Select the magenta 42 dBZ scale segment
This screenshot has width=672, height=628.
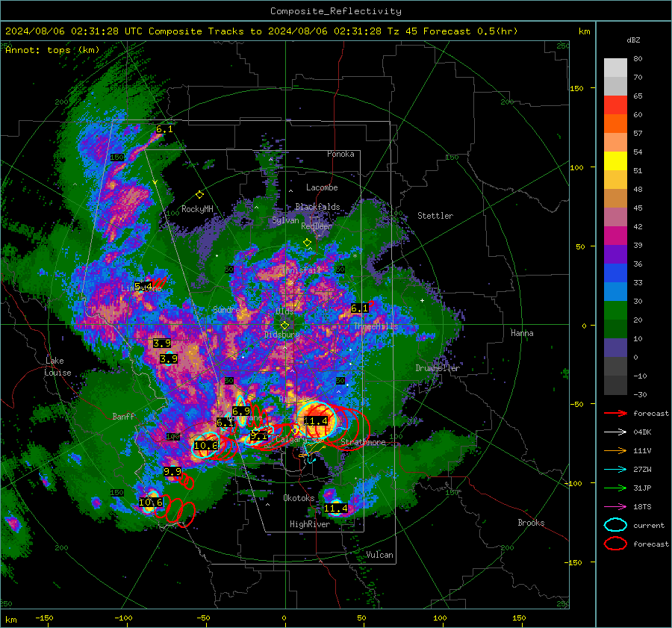point(615,235)
